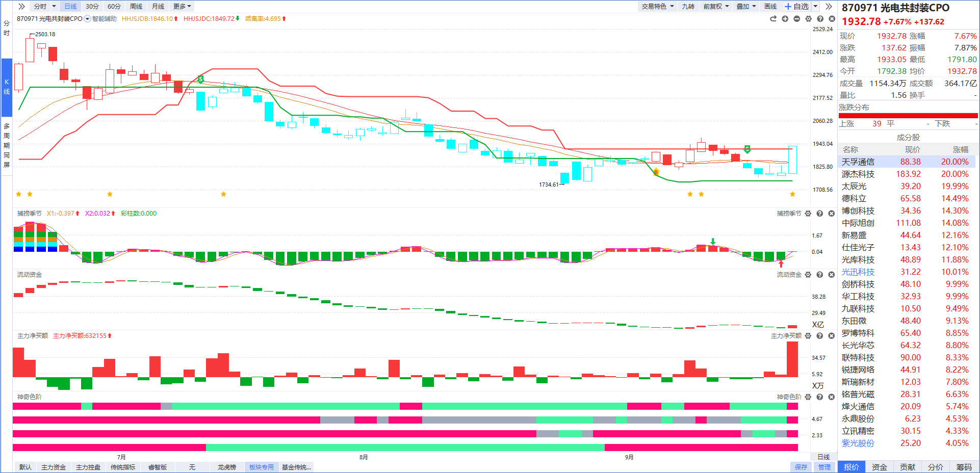
Task: Open the 光迅科技 stock link
Action: [858, 272]
